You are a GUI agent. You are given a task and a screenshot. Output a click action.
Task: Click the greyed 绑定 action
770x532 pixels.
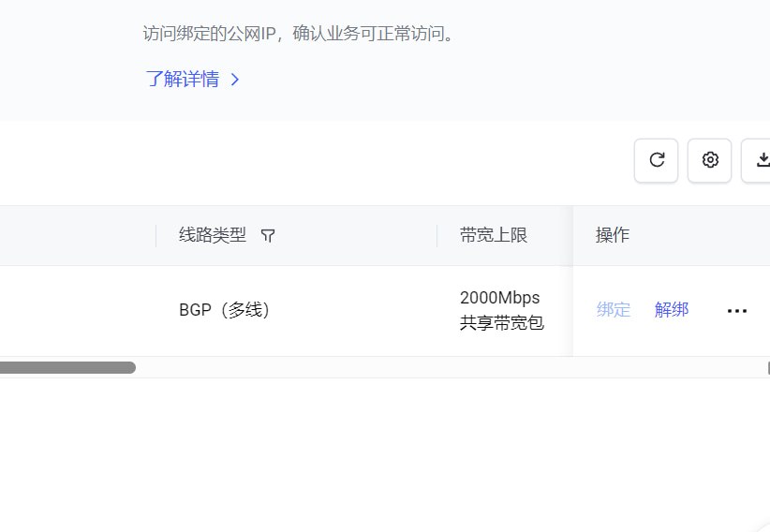click(x=614, y=310)
